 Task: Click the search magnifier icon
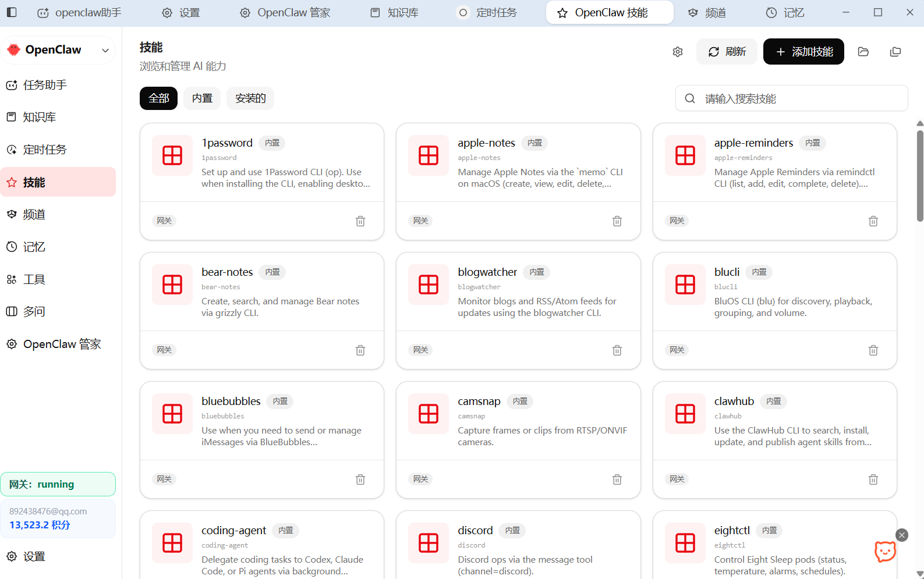tap(690, 98)
